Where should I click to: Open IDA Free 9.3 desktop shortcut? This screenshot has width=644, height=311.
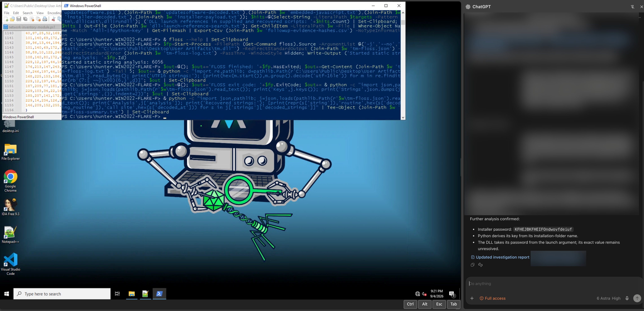(11, 207)
